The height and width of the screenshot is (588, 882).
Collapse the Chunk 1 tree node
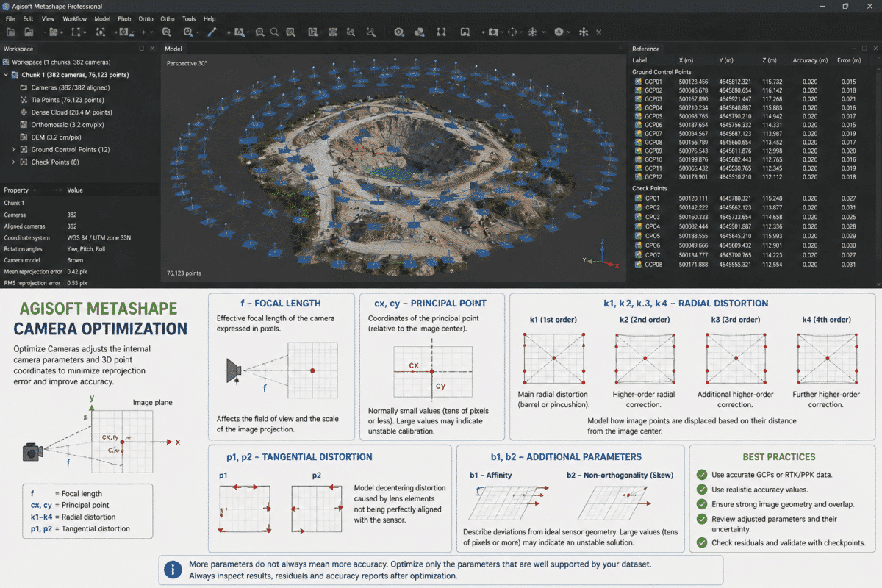(6, 74)
